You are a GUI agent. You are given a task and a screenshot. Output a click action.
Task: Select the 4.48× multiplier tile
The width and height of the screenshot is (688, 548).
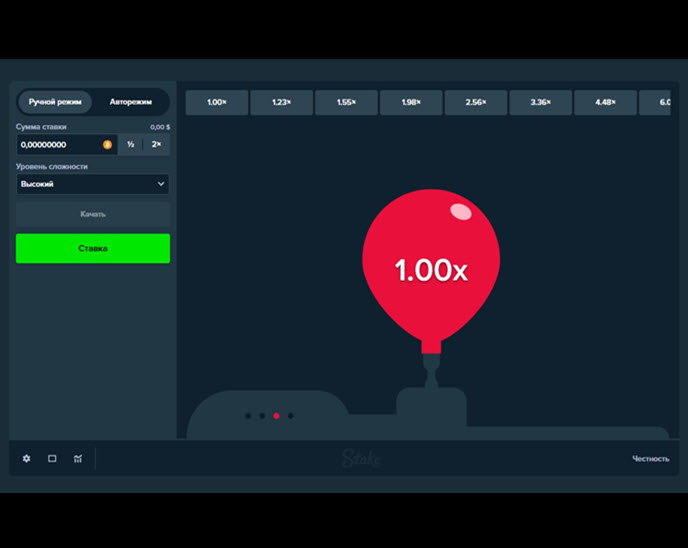pos(605,102)
